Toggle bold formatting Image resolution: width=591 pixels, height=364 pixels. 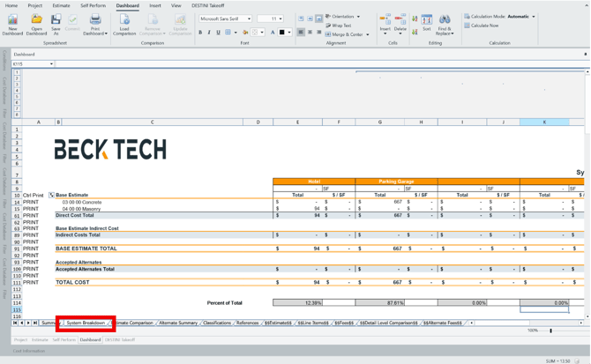[200, 33]
